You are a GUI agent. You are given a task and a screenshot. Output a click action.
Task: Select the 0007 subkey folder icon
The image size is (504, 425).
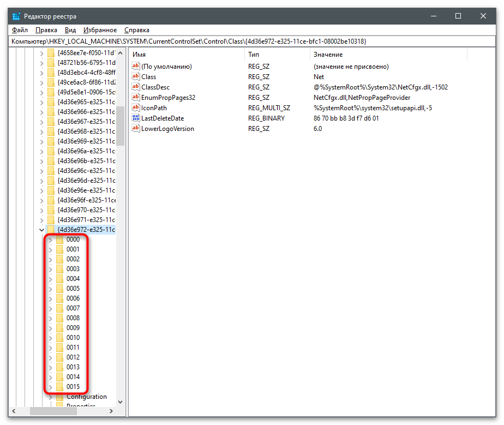tap(60, 308)
